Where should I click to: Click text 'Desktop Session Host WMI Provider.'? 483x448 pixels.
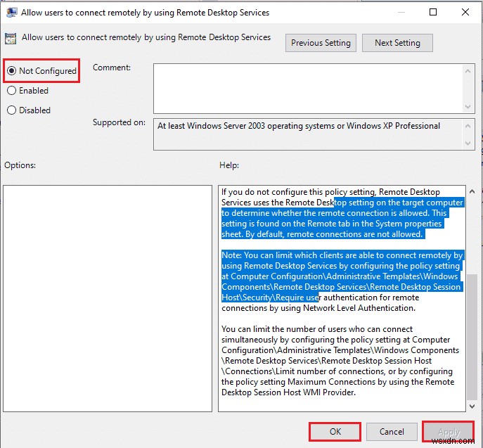[288, 392]
